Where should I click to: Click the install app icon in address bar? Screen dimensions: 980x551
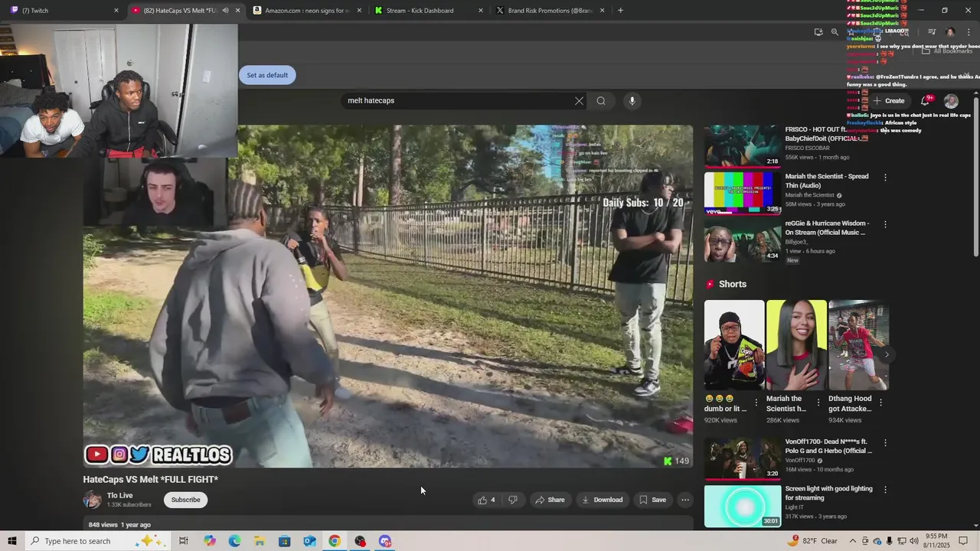click(x=818, y=32)
